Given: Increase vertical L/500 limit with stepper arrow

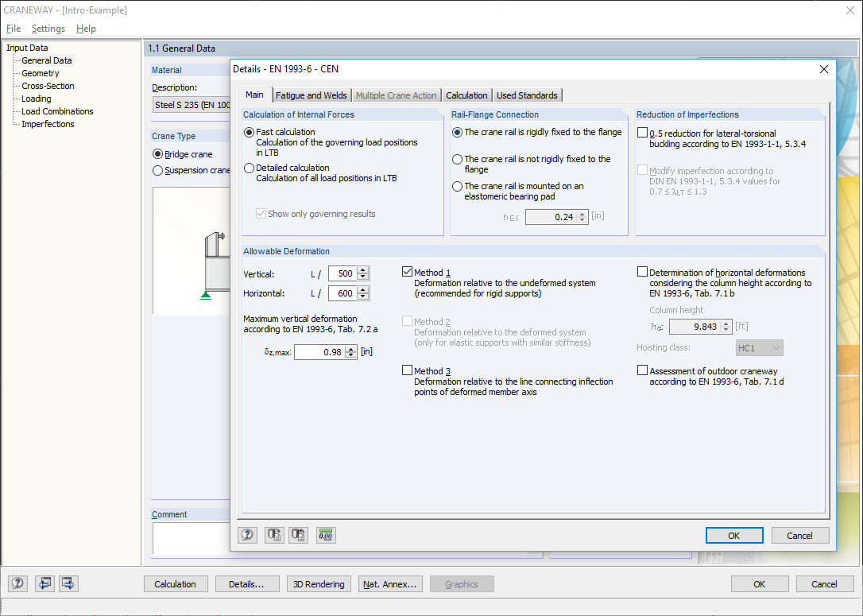Looking at the screenshot, I should pos(363,269).
